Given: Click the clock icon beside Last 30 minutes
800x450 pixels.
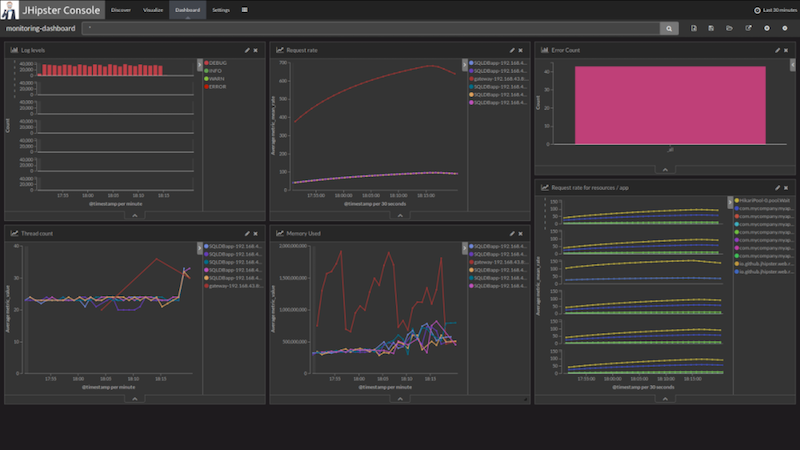Looking at the screenshot, I should [755, 9].
